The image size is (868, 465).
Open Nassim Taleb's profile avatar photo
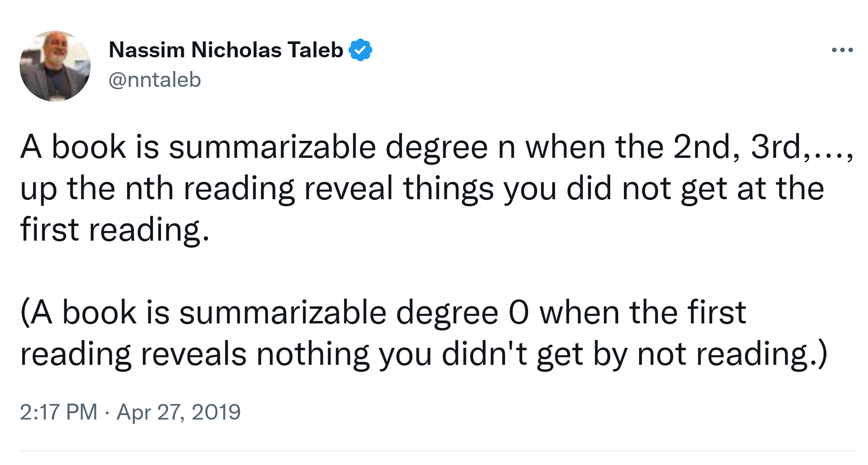click(55, 66)
